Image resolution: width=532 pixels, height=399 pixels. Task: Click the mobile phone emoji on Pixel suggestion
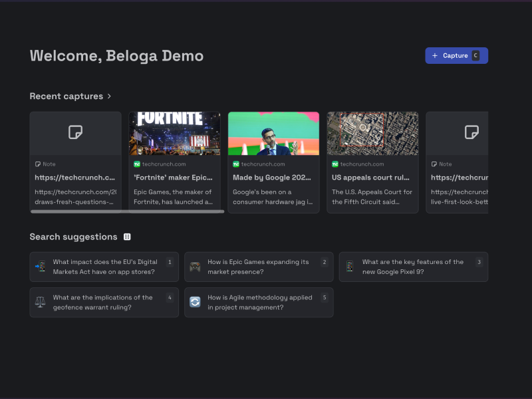[350, 267]
